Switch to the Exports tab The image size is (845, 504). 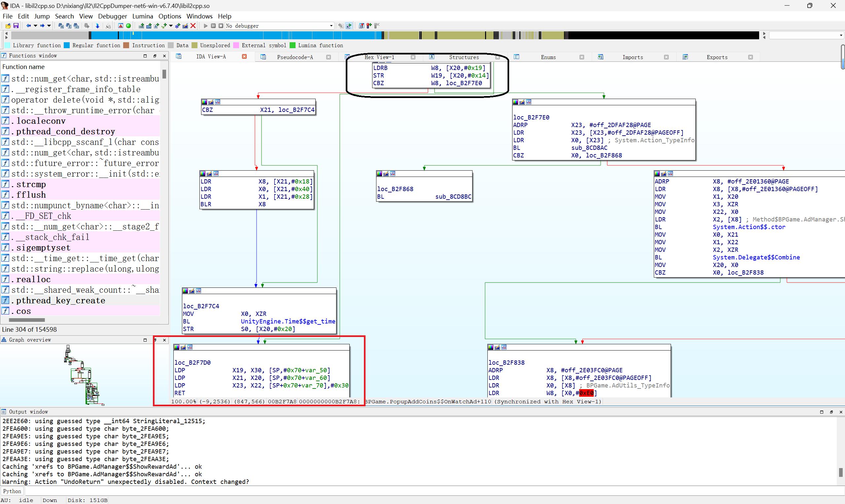(x=717, y=57)
